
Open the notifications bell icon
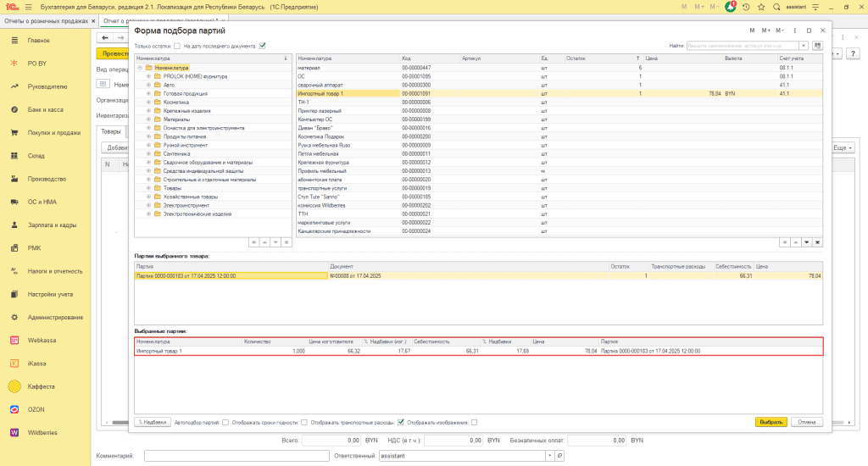click(x=730, y=7)
